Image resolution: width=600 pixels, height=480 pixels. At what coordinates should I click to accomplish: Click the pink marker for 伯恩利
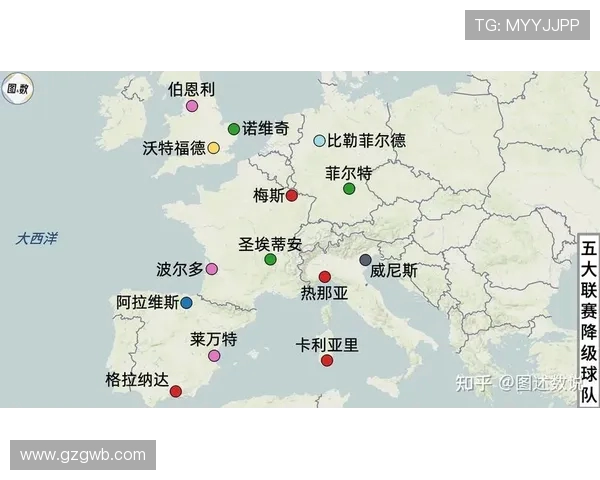[192, 106]
